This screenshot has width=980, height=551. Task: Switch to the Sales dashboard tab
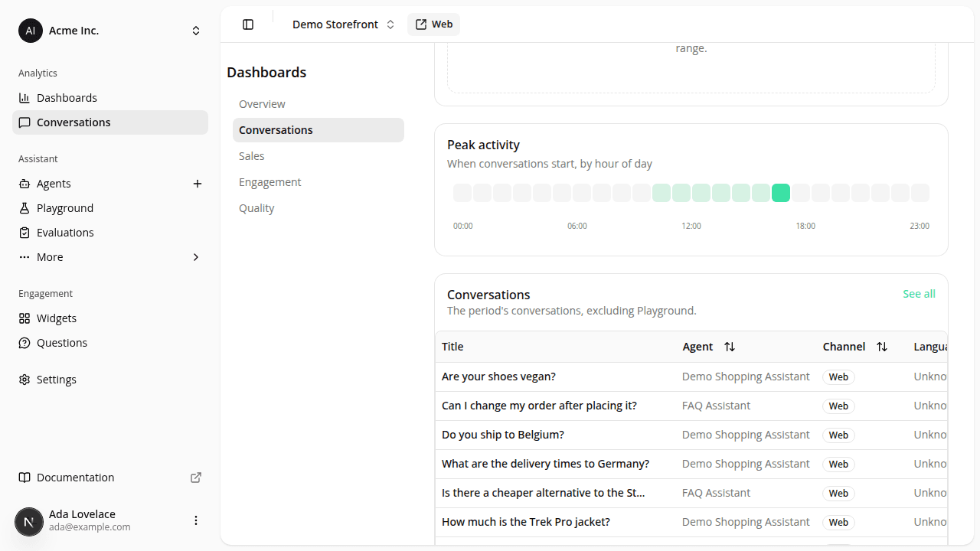[x=318, y=156]
